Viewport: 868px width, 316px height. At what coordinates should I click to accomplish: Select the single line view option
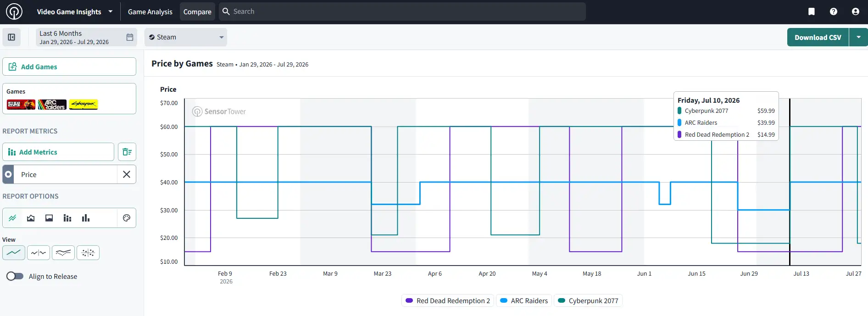14,253
